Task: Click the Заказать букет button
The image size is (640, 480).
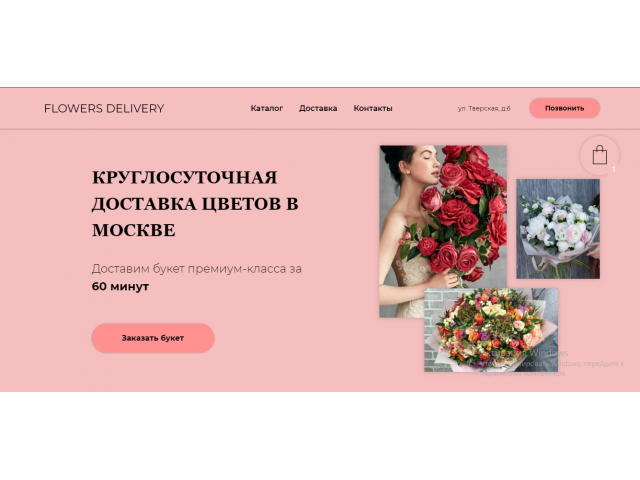Action: (x=153, y=338)
